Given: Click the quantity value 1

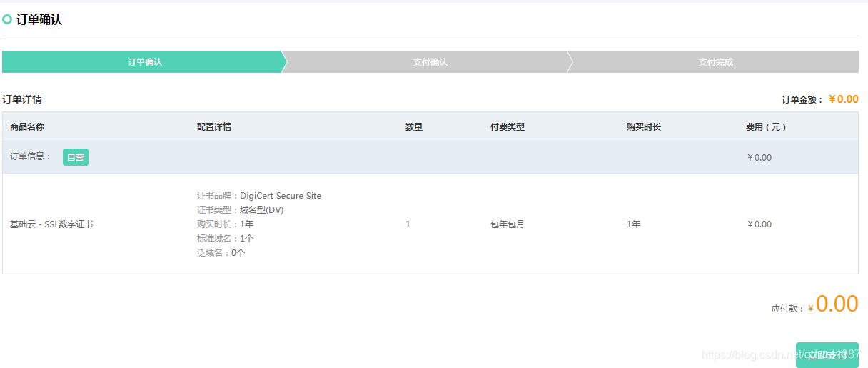Looking at the screenshot, I should (408, 224).
